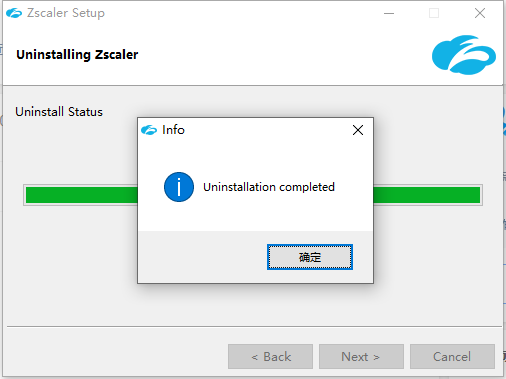Click the 'Uninstall Status' label
This screenshot has height=379, width=506.
[59, 112]
